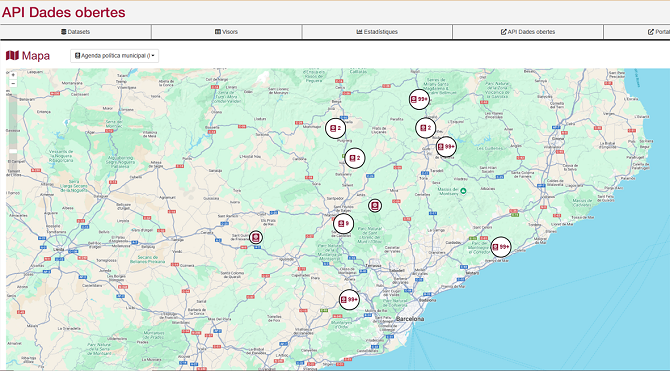Open the 2 cluster marker near Balsareny
The width and height of the screenshot is (670, 371).
point(355,158)
